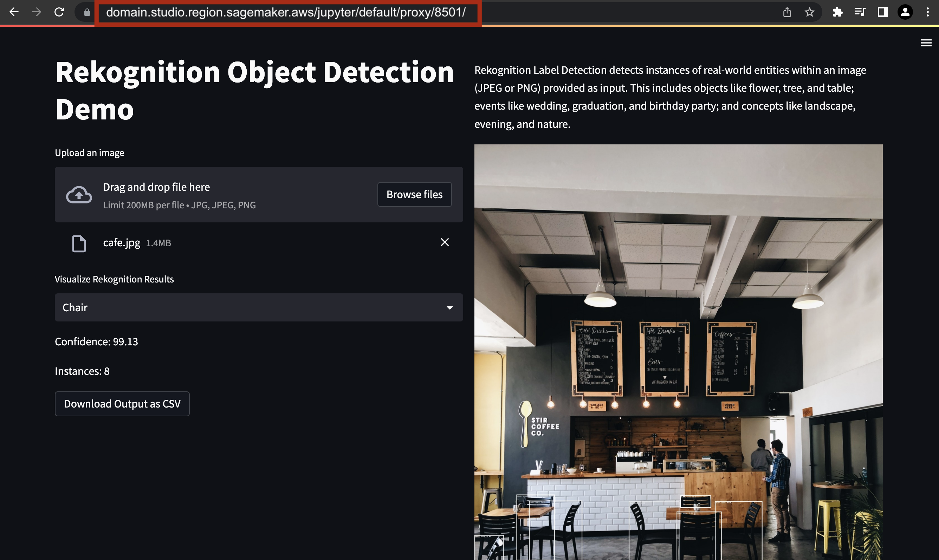Screen dimensions: 939x560
Task: Open the Extensions puzzle icon
Action: pos(837,12)
